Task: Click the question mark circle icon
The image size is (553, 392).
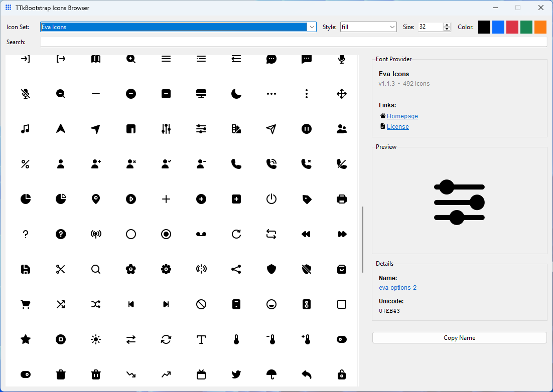Action: 61,234
